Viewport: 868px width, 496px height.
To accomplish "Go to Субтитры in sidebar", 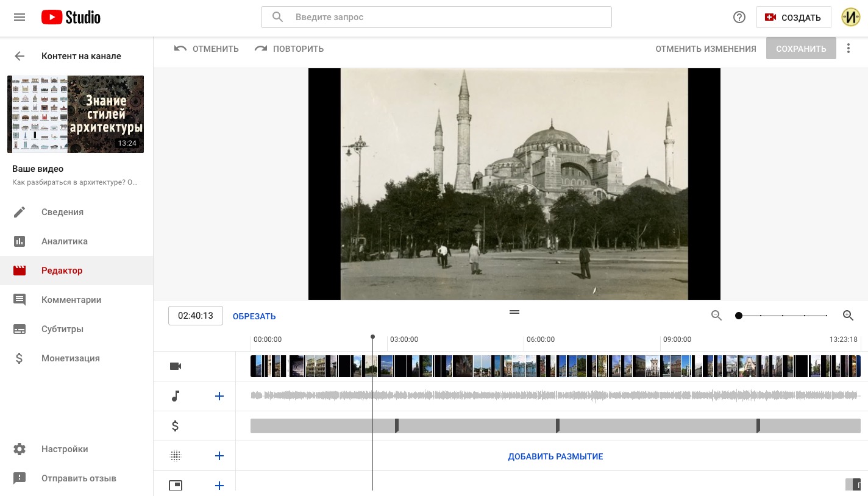I will point(62,329).
